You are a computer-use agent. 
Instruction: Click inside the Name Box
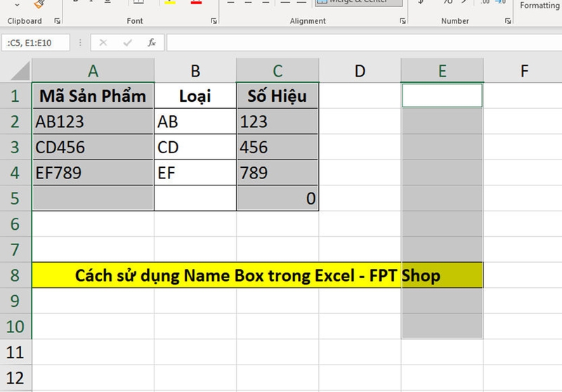click(x=36, y=43)
